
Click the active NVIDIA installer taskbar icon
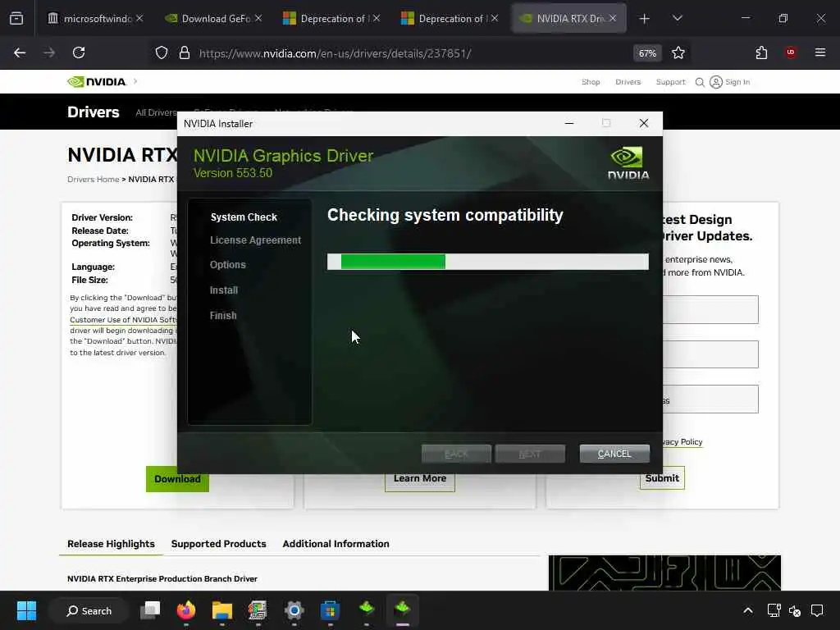402,610
